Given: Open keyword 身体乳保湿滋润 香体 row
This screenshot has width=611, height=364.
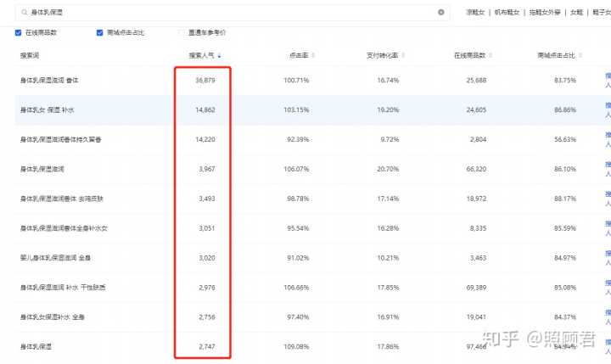Looking at the screenshot, I should [x=49, y=80].
